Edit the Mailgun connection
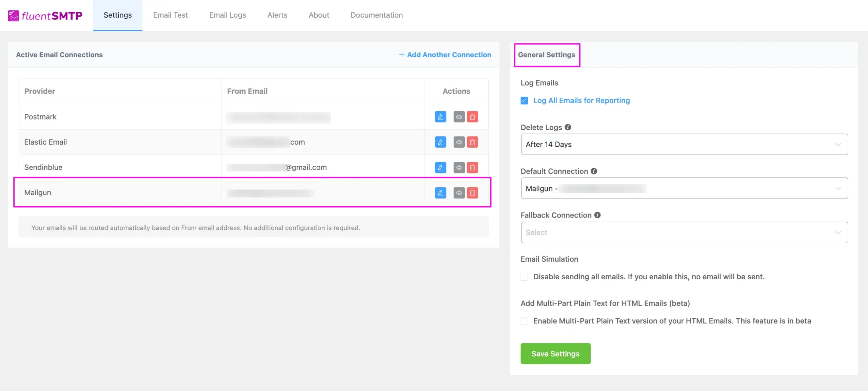The image size is (868, 391). point(440,193)
